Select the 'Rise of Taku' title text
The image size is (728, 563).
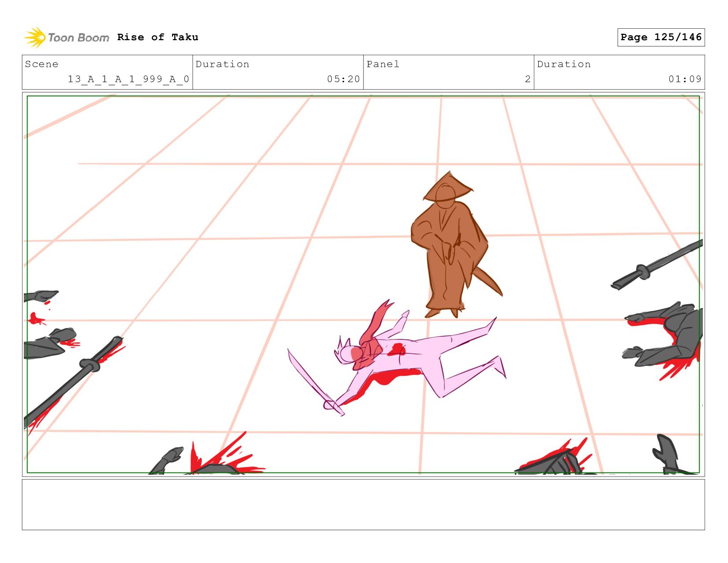158,38
